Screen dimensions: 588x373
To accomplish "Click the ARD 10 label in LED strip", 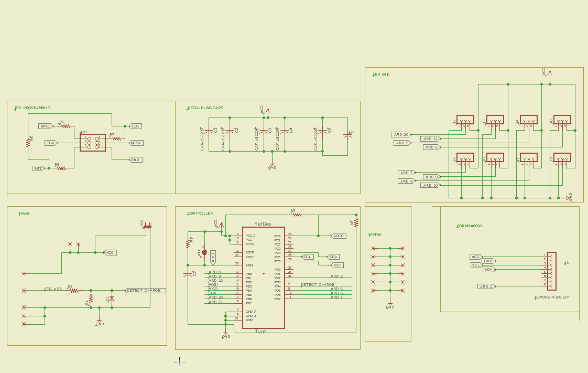I will pos(430,185).
